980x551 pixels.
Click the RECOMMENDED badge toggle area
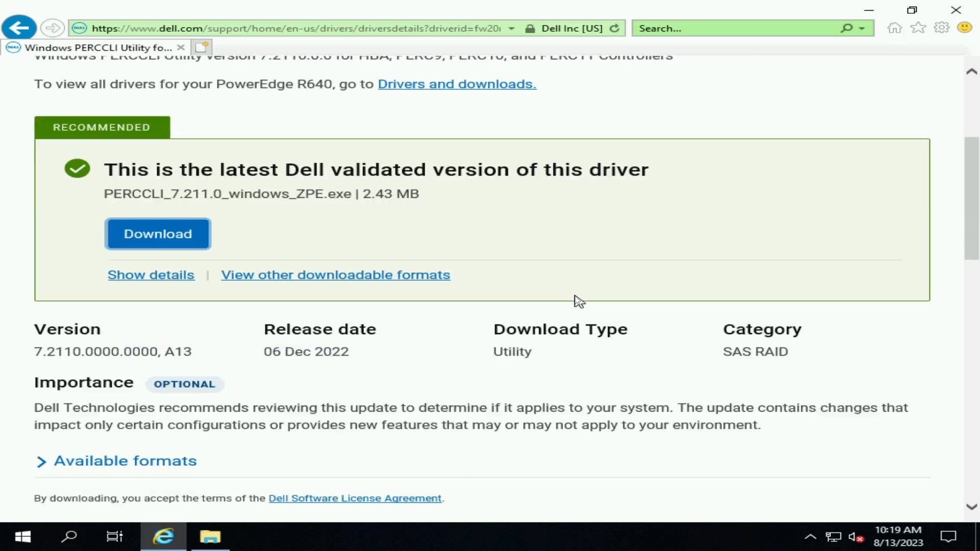(x=102, y=127)
